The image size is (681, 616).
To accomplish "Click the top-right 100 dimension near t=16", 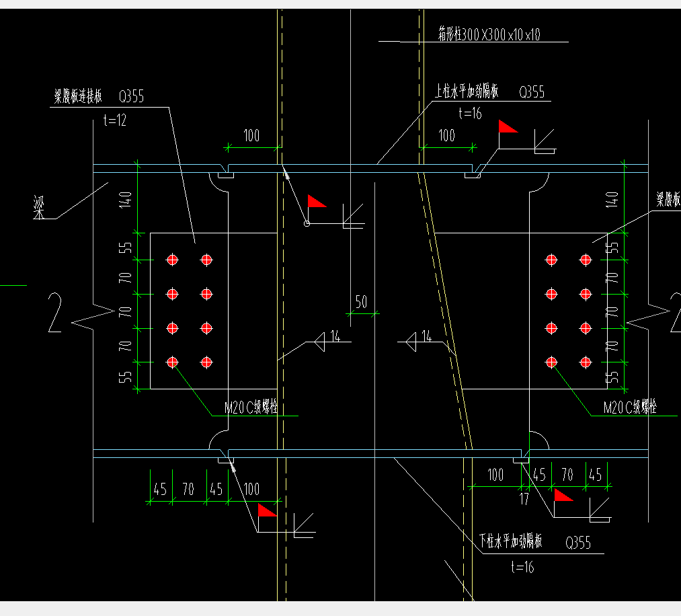I will [447, 136].
